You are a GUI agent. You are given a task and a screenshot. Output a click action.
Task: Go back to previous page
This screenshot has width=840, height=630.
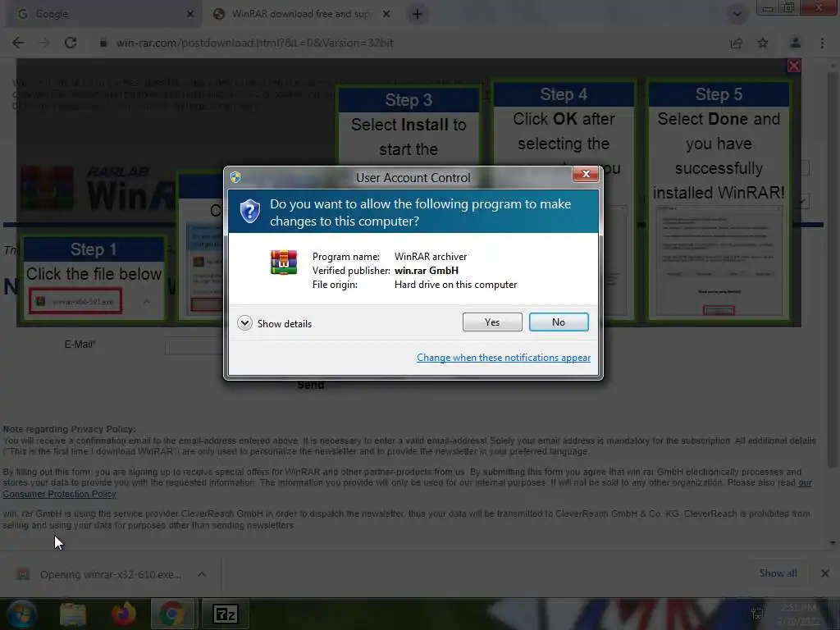(x=18, y=43)
